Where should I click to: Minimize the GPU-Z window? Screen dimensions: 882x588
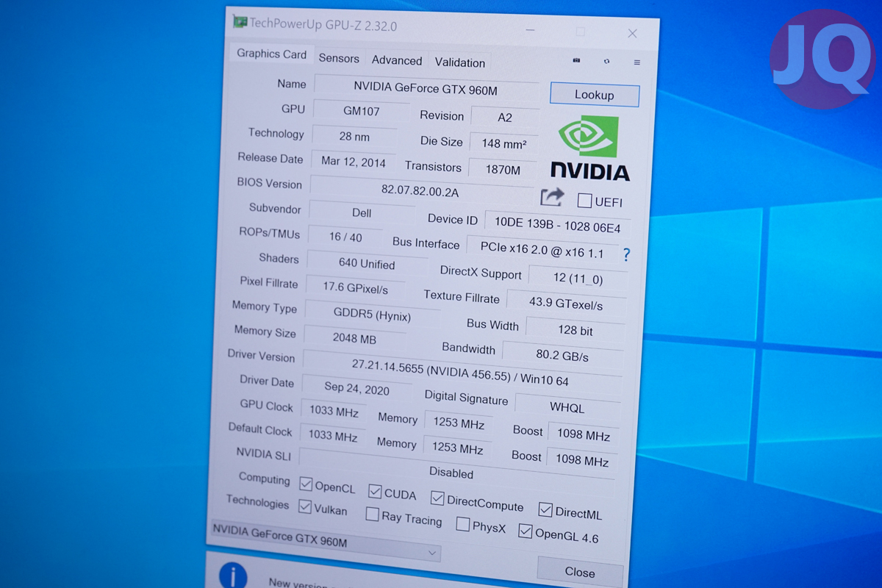pos(531,29)
